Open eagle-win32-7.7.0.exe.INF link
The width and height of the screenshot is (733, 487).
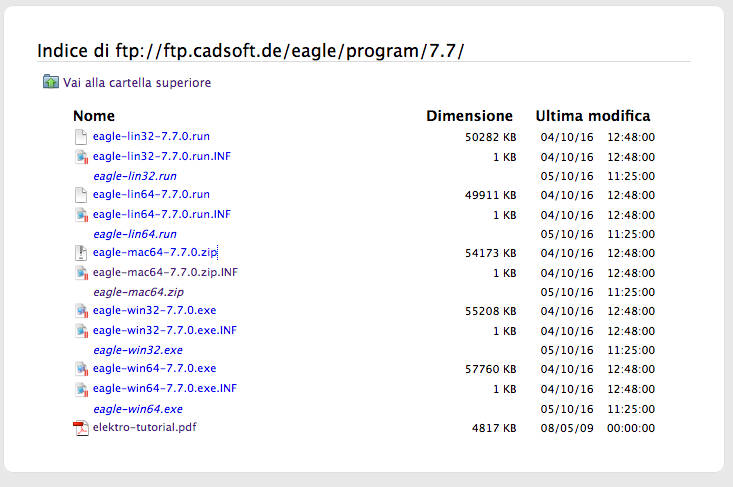point(165,330)
